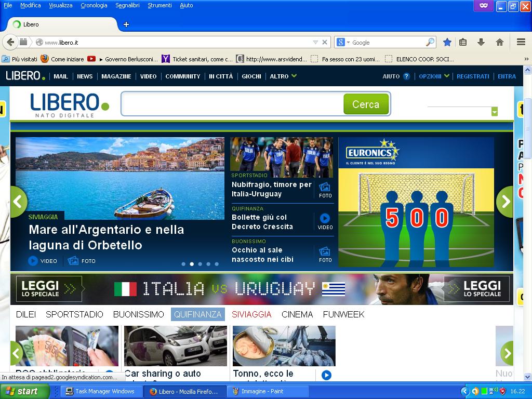The width and height of the screenshot is (532, 399).
Task: Select the last carousel pagination dot
Action: pyautogui.click(x=217, y=264)
